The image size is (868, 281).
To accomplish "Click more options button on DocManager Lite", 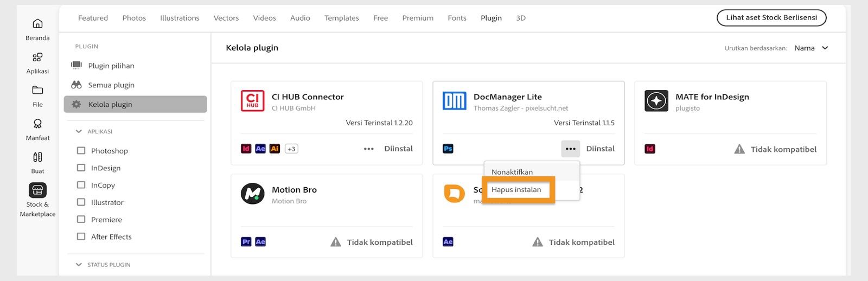I will pyautogui.click(x=571, y=149).
